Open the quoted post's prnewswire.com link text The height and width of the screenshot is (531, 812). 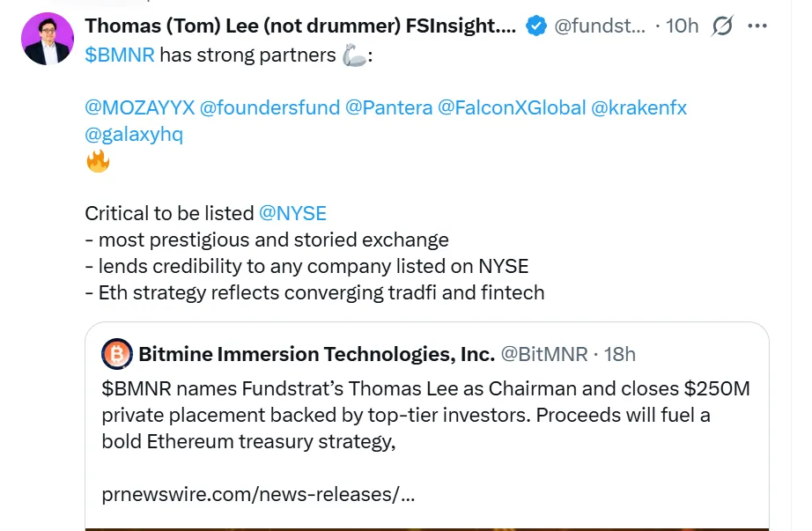[x=258, y=494]
